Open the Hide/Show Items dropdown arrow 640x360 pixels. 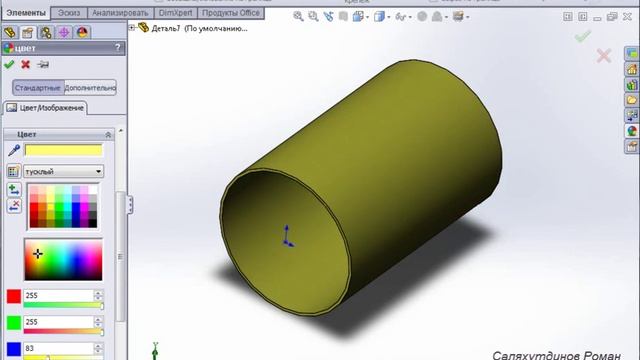tap(410, 17)
